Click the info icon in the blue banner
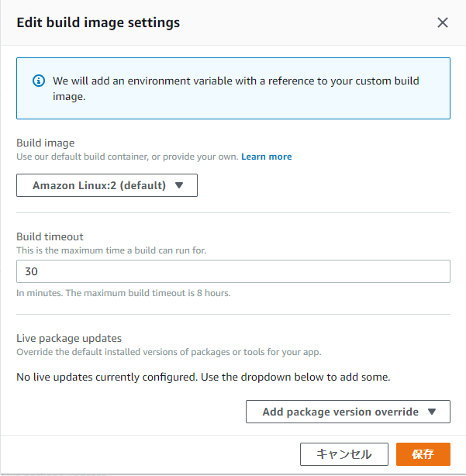 [x=38, y=81]
